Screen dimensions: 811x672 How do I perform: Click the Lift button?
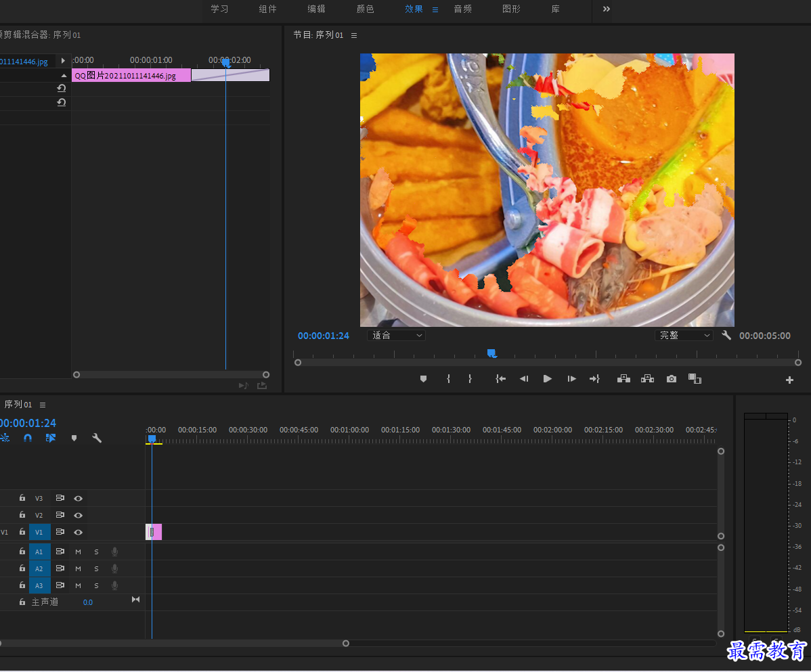(x=623, y=379)
